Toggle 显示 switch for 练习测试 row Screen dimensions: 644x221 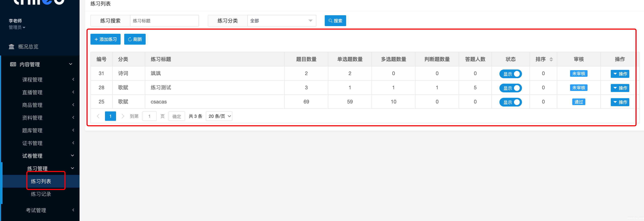coord(510,88)
